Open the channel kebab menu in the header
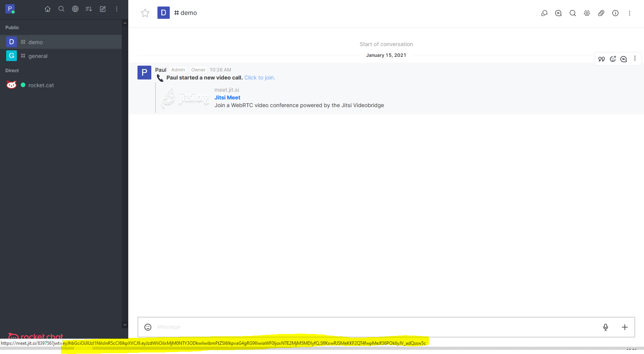 click(629, 13)
